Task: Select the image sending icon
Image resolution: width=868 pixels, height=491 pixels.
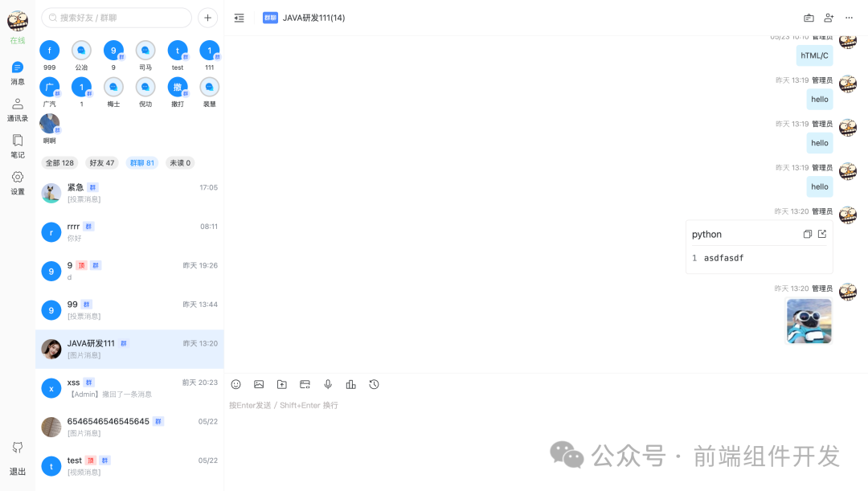Action: tap(259, 384)
